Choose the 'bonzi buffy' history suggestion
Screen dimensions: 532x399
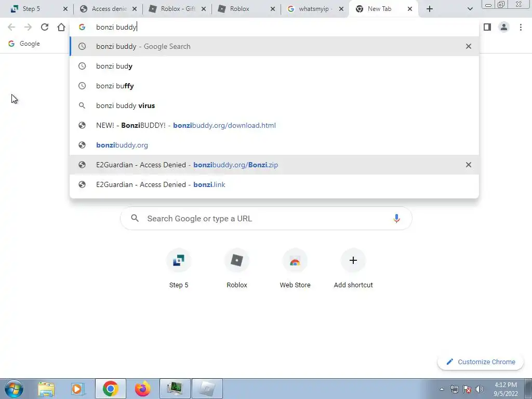click(x=274, y=86)
